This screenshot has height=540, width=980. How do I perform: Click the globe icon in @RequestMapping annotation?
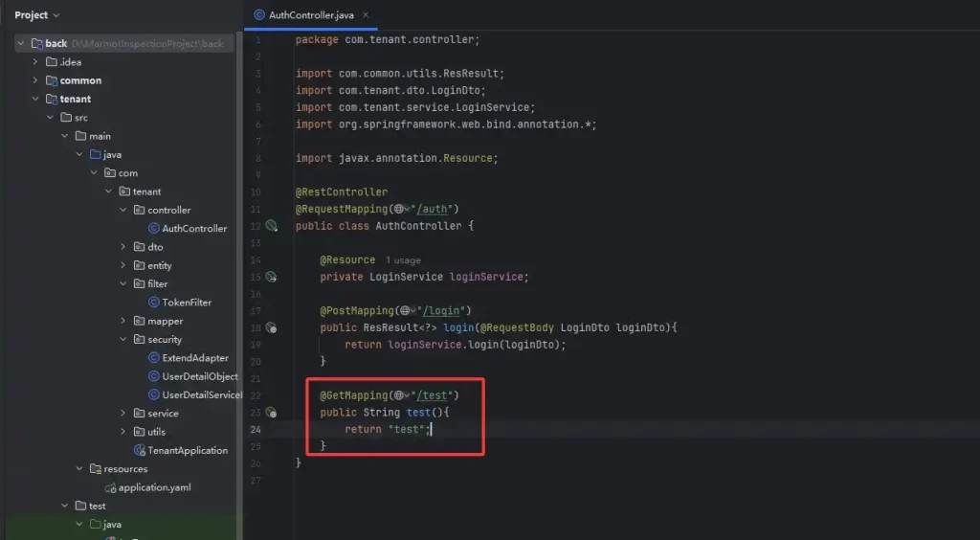[x=399, y=209]
